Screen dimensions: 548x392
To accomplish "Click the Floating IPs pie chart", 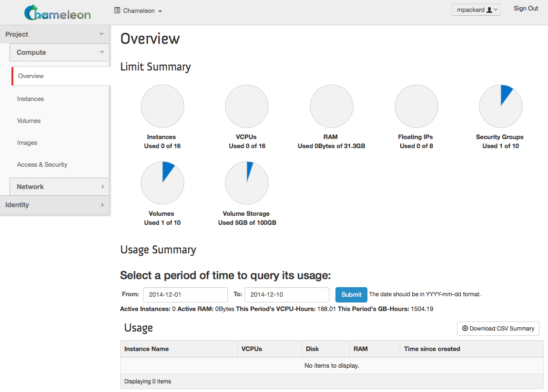I will [x=416, y=106].
